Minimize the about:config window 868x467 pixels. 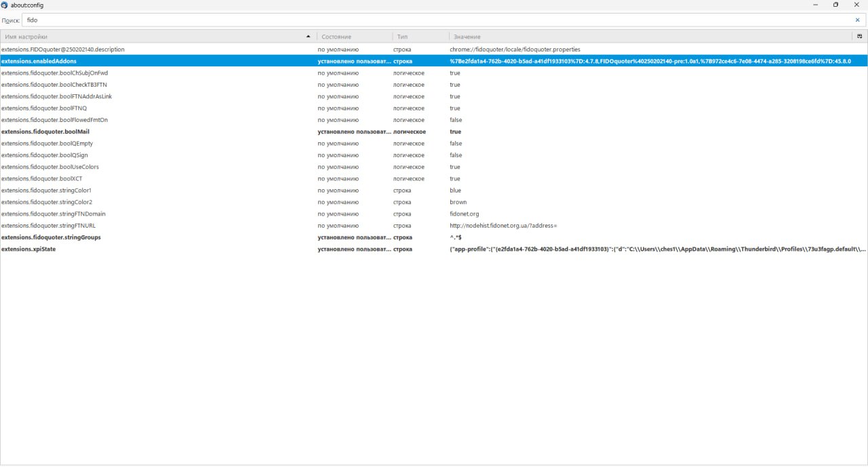click(x=814, y=5)
